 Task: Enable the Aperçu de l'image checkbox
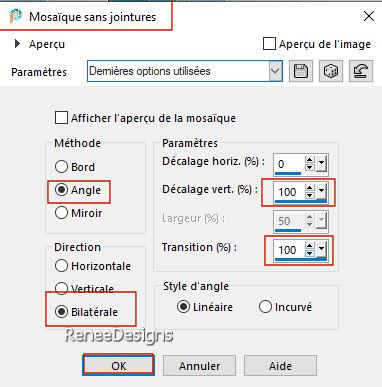click(x=269, y=44)
